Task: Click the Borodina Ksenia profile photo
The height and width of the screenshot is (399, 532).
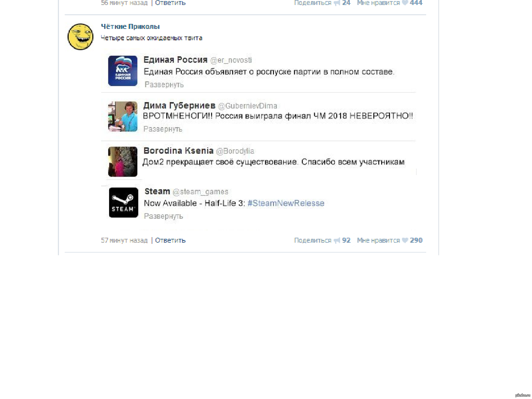Action: (x=123, y=162)
